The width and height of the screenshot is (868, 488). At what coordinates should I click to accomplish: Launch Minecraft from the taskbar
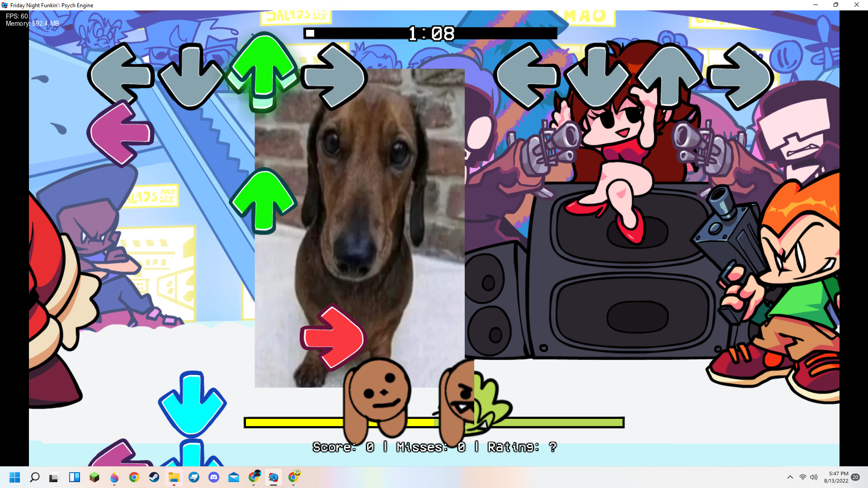94,478
